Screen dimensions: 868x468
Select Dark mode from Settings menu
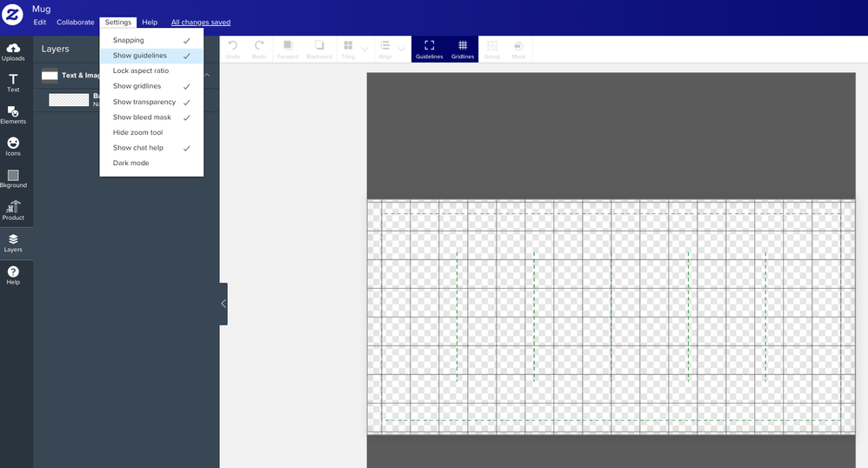[131, 164]
